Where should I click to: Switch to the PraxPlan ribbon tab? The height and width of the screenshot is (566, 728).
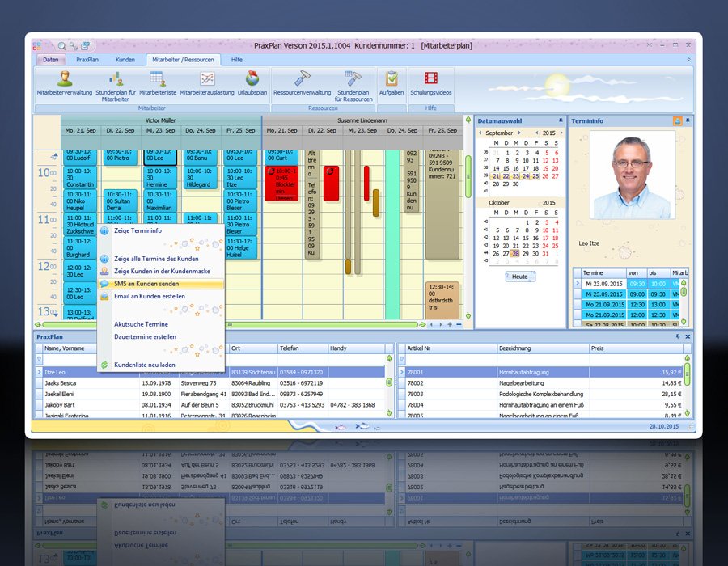click(87, 60)
